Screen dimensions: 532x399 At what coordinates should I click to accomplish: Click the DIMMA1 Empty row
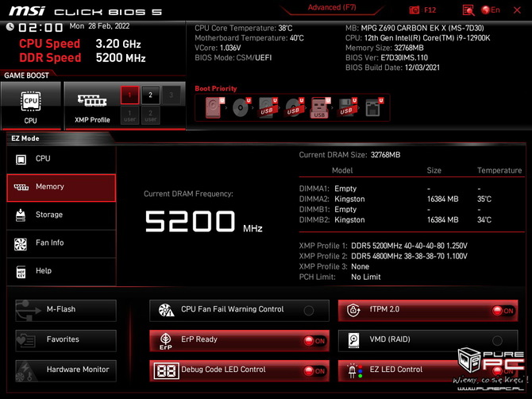(x=390, y=188)
